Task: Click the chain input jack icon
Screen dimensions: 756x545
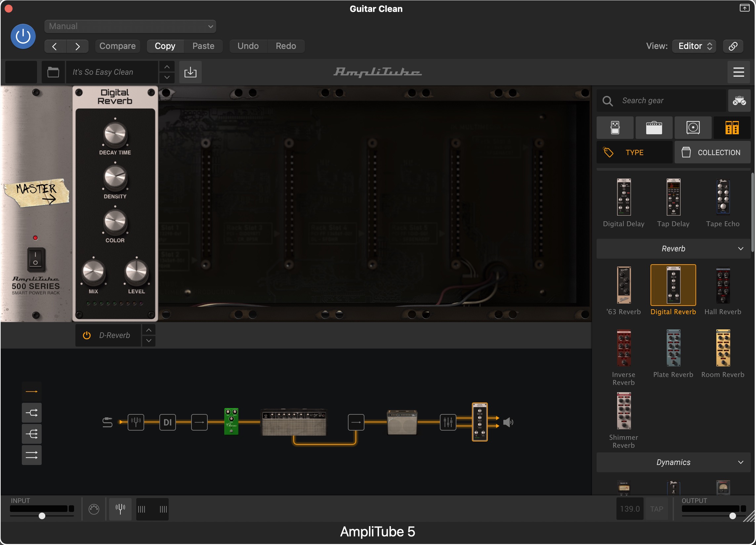Action: (x=107, y=422)
